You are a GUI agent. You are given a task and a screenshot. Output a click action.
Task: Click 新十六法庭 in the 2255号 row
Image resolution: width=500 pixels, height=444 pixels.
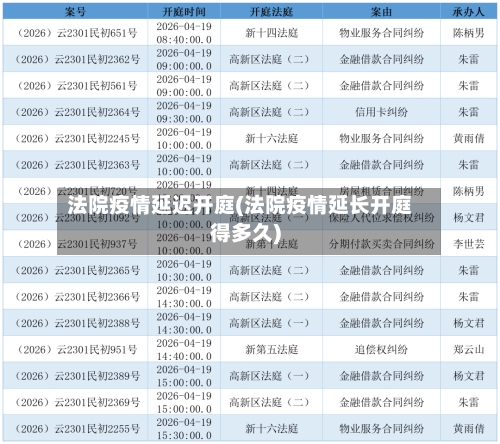coord(271,429)
